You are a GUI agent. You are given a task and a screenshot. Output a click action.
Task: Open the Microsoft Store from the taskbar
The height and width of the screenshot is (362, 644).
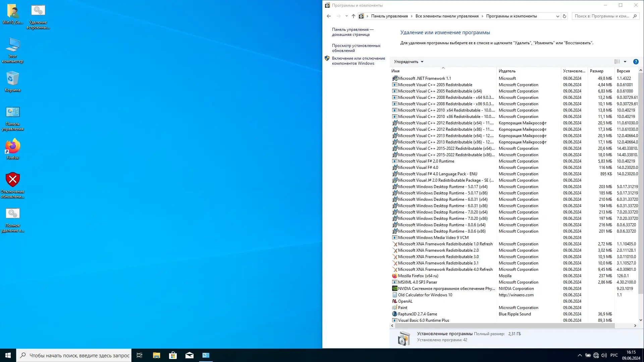tap(172, 355)
